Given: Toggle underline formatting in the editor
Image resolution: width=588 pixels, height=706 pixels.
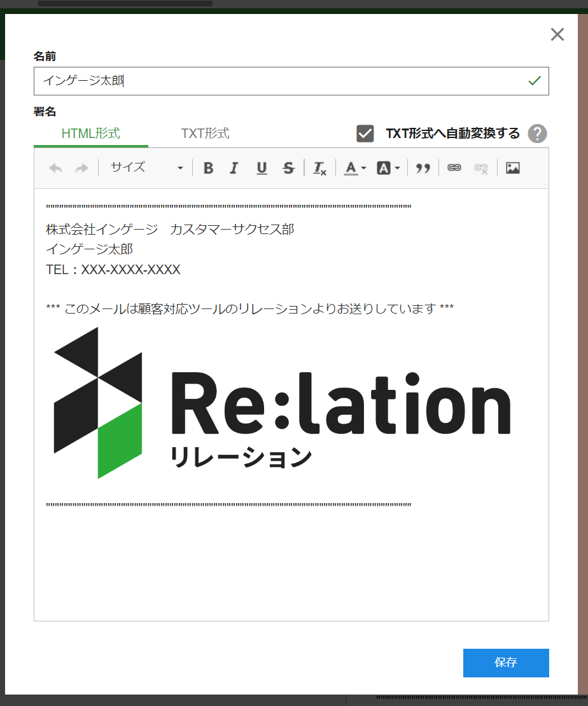Looking at the screenshot, I should coord(262,168).
